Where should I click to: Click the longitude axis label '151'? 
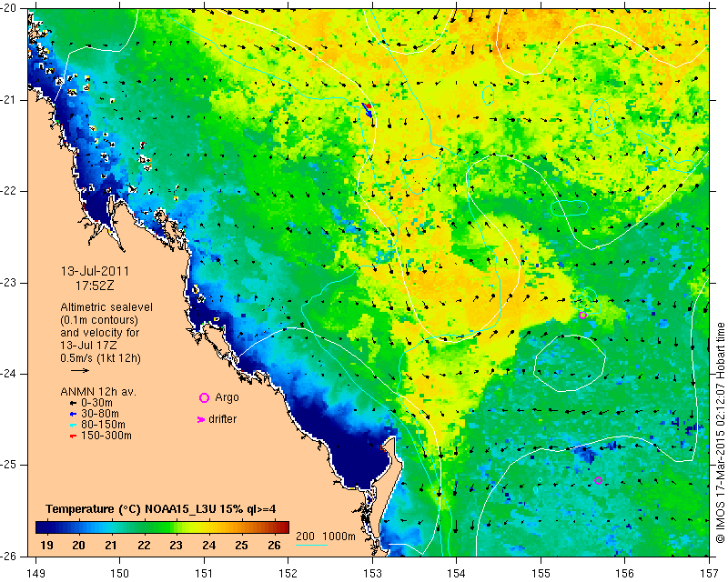tap(204, 574)
